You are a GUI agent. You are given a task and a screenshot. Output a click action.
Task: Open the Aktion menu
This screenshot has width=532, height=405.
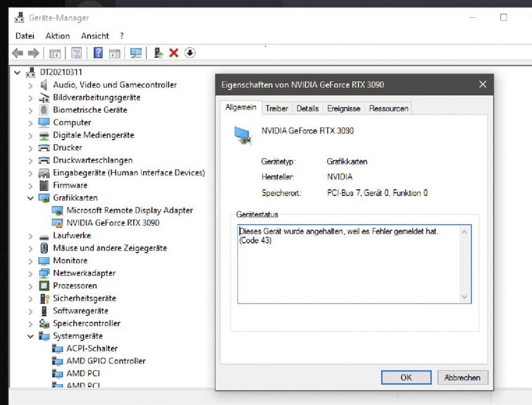point(58,36)
